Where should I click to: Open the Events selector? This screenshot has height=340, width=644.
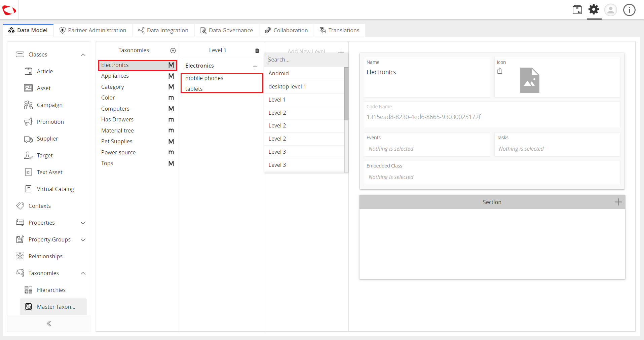click(427, 145)
